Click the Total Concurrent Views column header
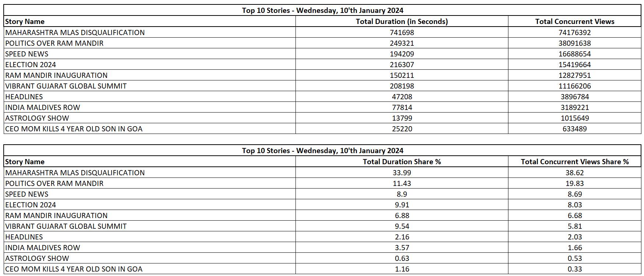 click(x=574, y=21)
